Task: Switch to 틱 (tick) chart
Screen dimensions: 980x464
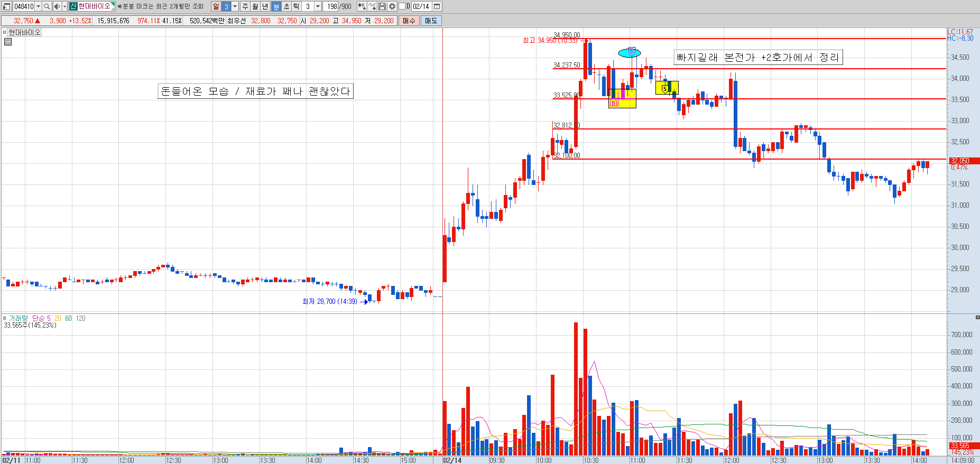Action: click(x=296, y=6)
